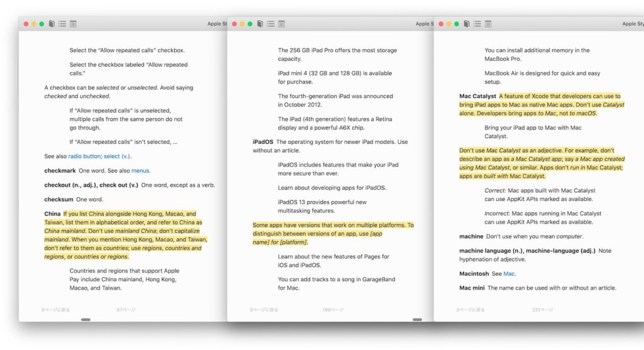
Task: Follow the "select (v.)" link
Action: [117, 156]
